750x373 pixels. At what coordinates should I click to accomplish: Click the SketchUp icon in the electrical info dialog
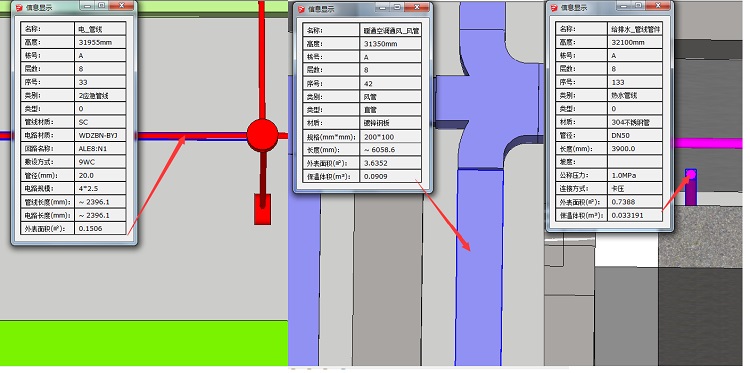(x=19, y=8)
